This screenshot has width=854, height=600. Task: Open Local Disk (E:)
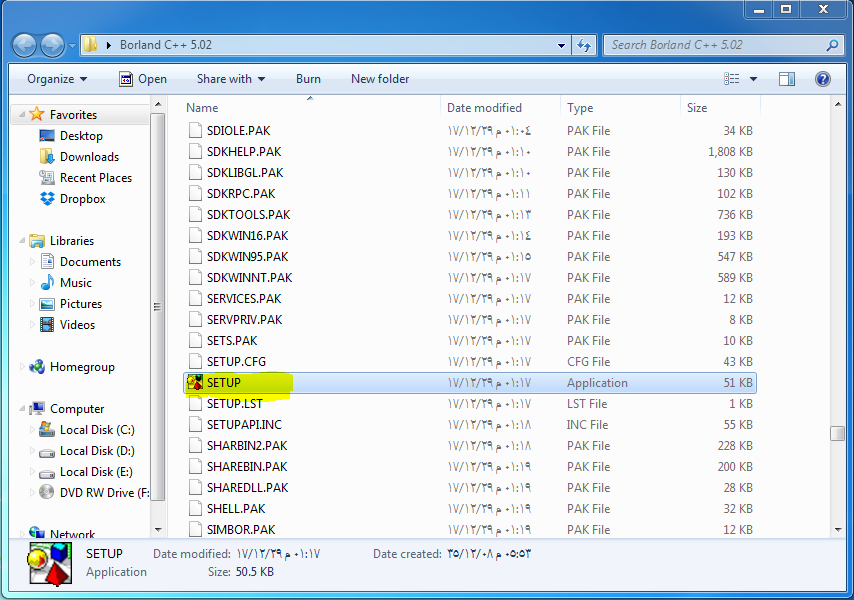point(96,472)
